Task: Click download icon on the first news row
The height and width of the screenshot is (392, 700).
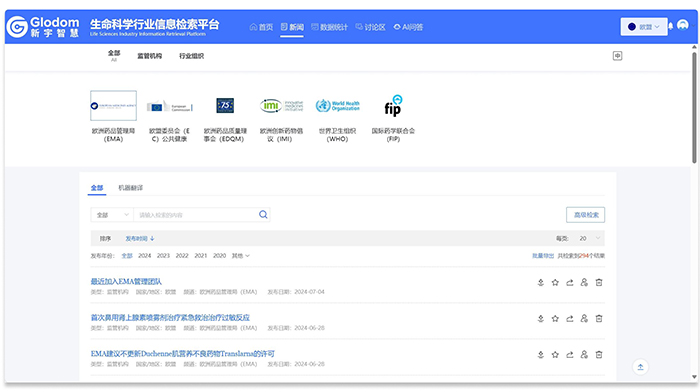Action: 541,283
